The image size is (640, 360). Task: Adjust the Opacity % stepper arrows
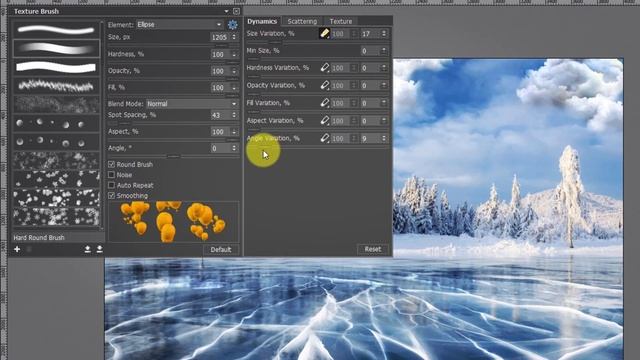pos(234,71)
